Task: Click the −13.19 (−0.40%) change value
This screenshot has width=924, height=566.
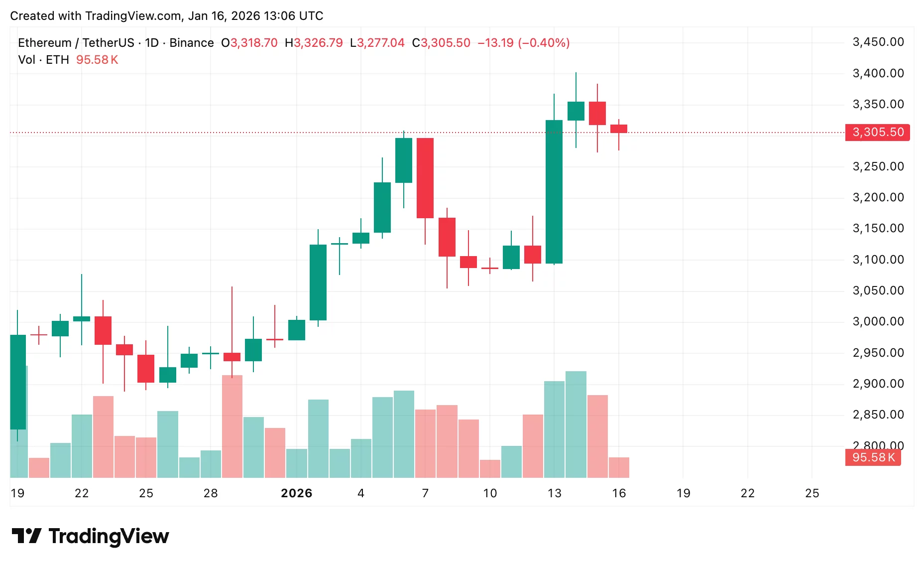Action: point(523,43)
